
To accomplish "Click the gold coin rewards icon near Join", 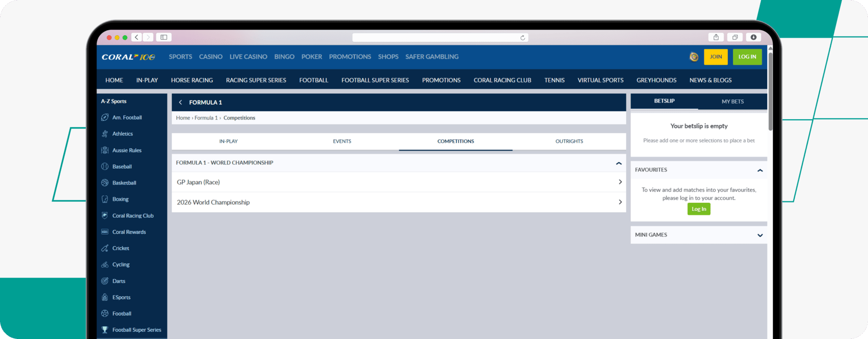I will point(694,57).
